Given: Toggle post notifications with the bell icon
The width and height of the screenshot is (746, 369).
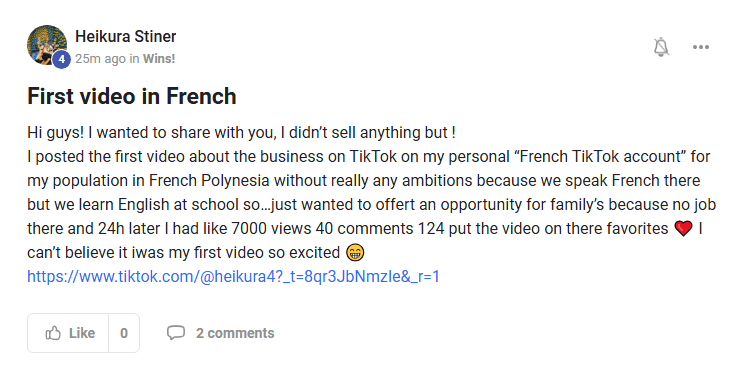Looking at the screenshot, I should click(661, 47).
